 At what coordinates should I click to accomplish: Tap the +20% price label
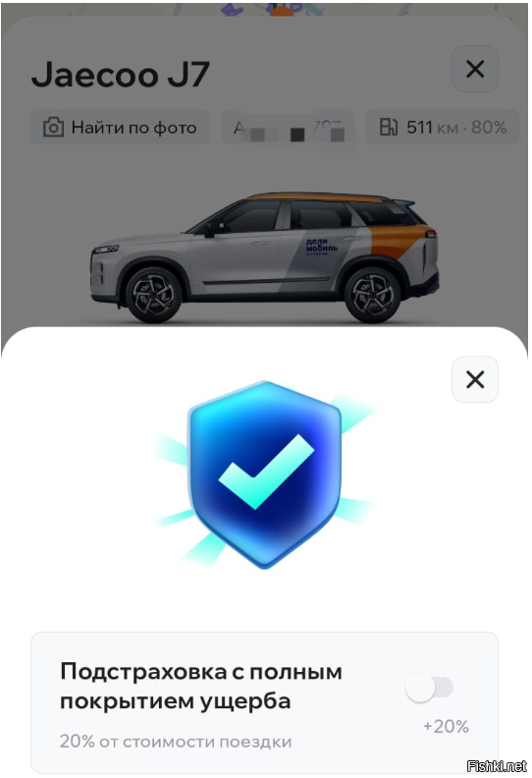pos(446,726)
